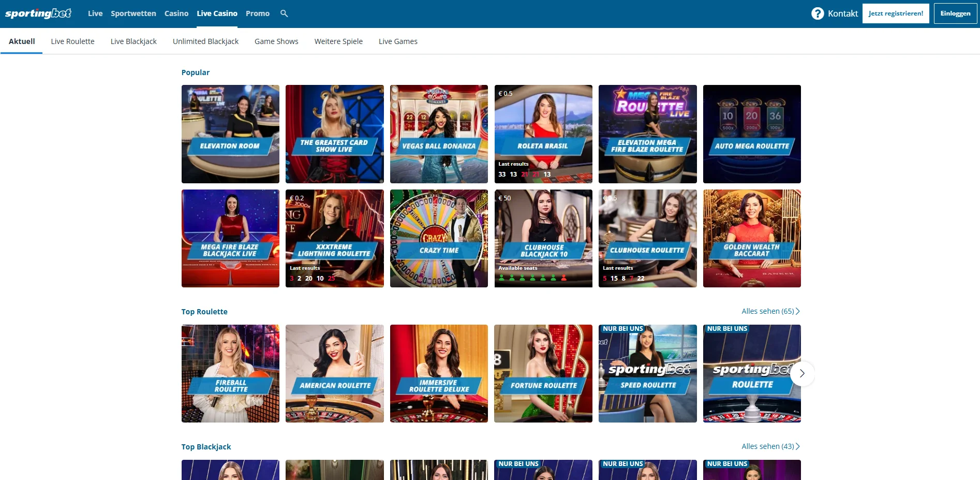
Task: Open Fortune Roulette game tile
Action: 543,373
